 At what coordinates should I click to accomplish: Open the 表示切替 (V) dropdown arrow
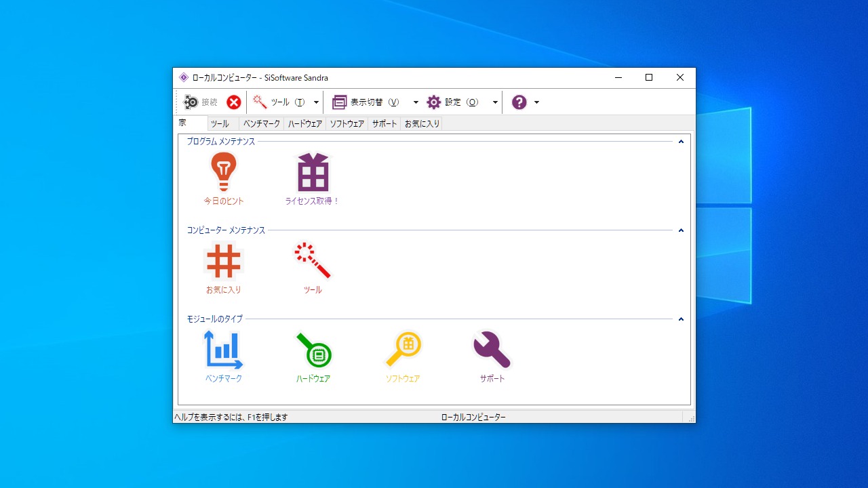[x=416, y=102]
